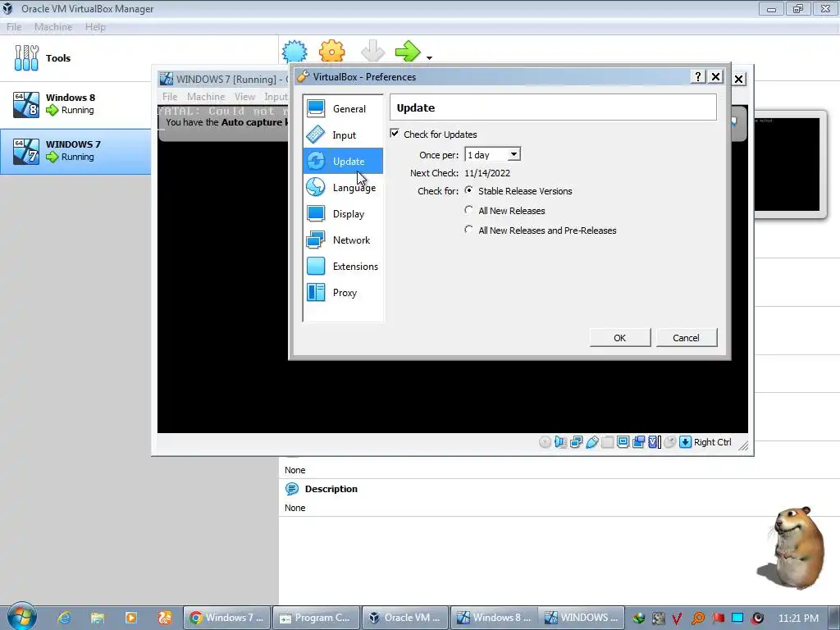Select Stable Release Versions radio button
The width and height of the screenshot is (840, 630).
point(468,190)
